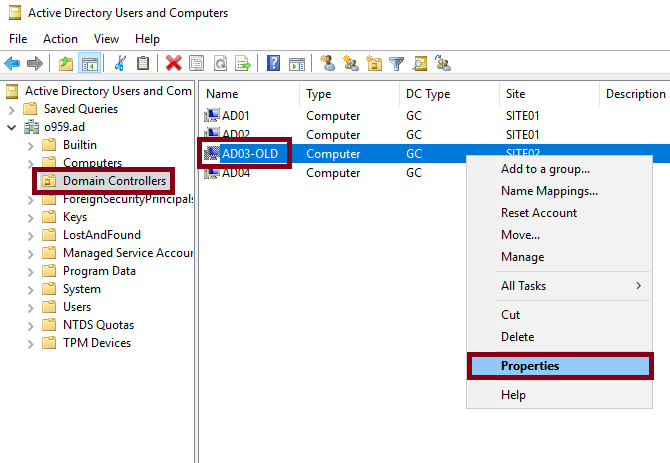Click the Cut scissors toolbar icon
Screen dimensions: 670x463
click(120, 64)
